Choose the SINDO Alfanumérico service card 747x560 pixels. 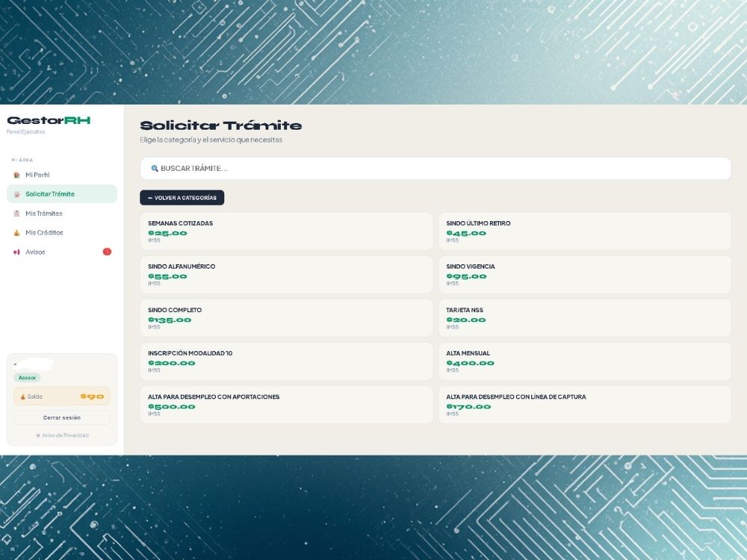pos(286,274)
